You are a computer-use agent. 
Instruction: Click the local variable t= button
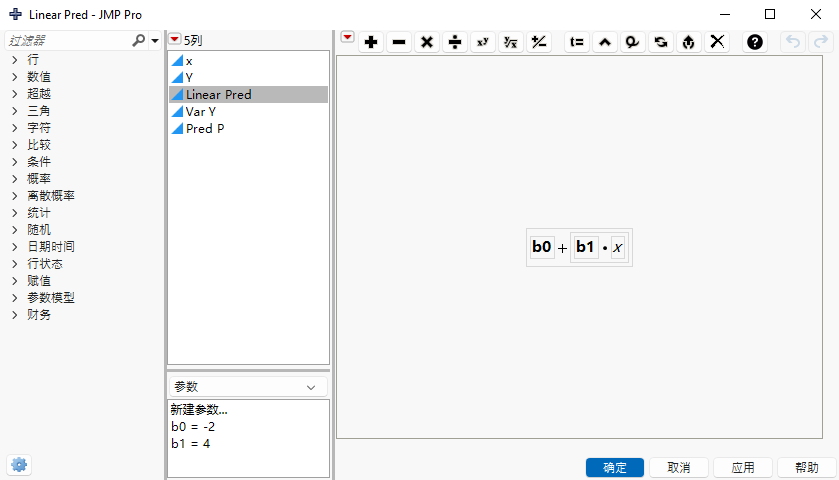577,42
